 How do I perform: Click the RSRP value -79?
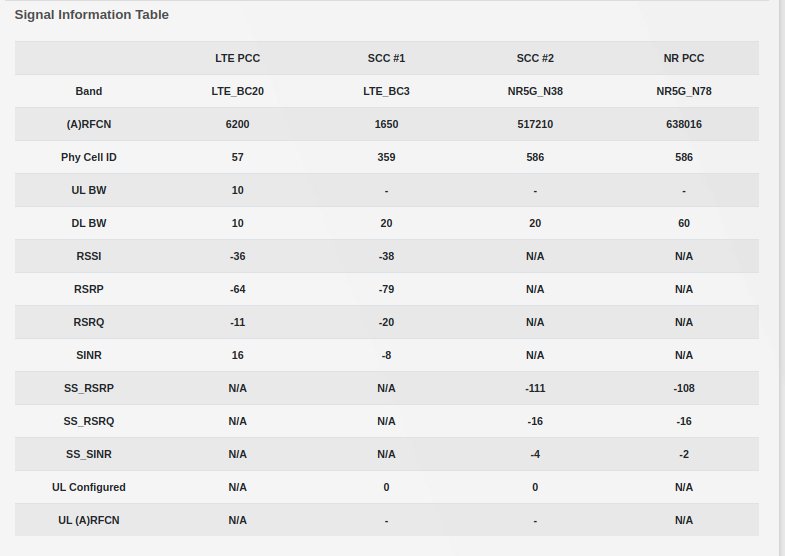(386, 289)
